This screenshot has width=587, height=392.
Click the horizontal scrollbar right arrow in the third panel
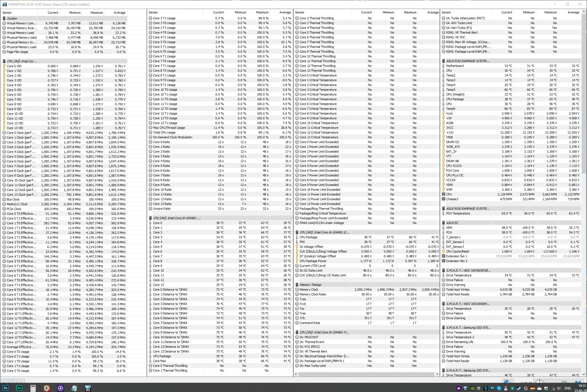pos(437,374)
